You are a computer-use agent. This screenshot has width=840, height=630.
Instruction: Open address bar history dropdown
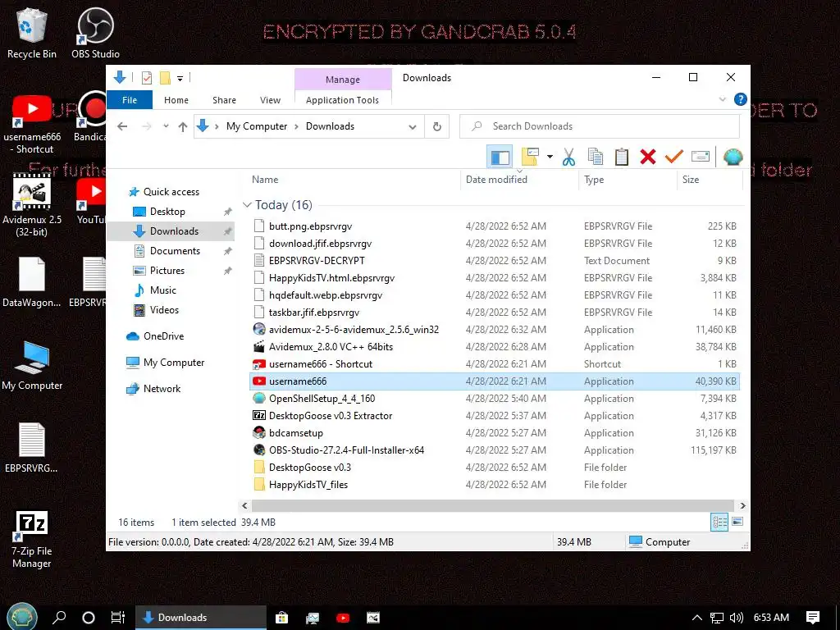tap(413, 127)
